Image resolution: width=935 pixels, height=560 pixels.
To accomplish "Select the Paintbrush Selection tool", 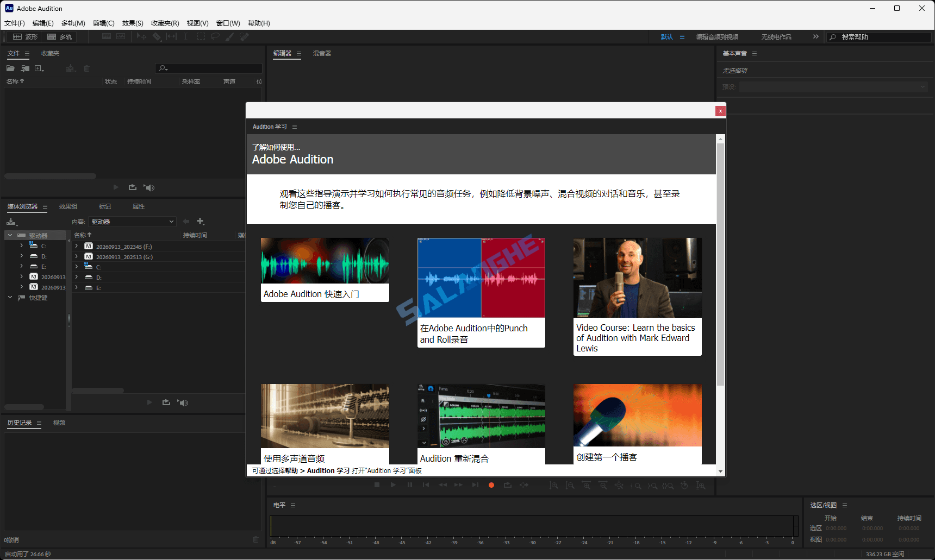I will tap(230, 36).
